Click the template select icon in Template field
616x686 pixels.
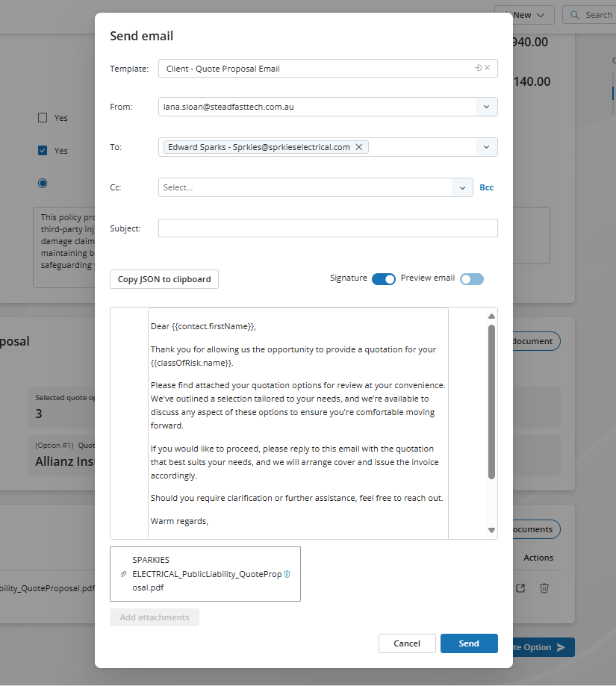[478, 68]
